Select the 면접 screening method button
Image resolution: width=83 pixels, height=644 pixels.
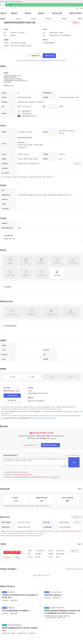[x=32, y=377]
